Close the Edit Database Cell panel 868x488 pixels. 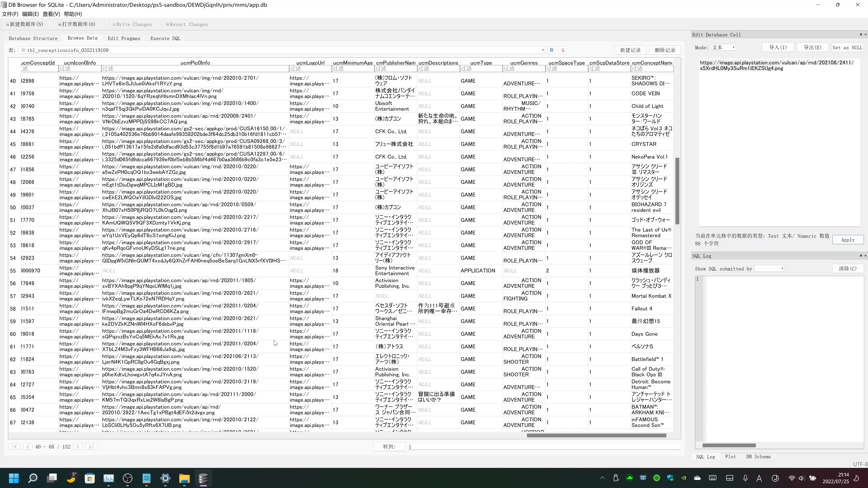pyautogui.click(x=865, y=34)
